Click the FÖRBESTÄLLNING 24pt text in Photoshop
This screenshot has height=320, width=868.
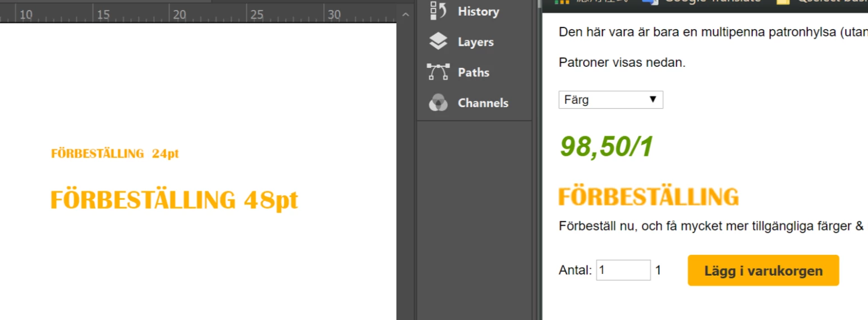115,154
